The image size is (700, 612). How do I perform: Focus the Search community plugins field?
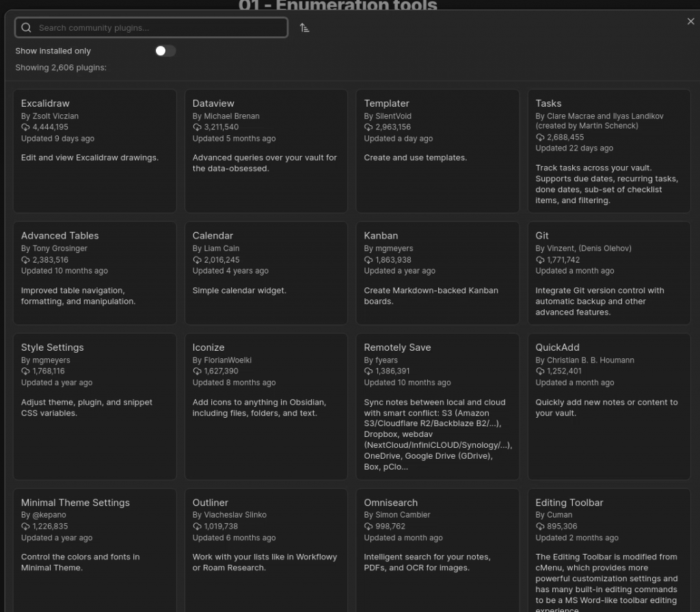[x=151, y=28]
